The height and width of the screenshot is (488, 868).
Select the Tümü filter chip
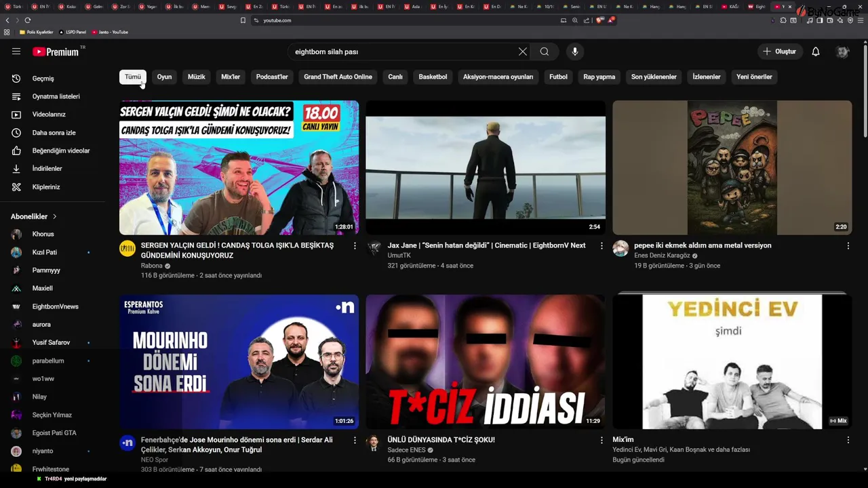133,77
